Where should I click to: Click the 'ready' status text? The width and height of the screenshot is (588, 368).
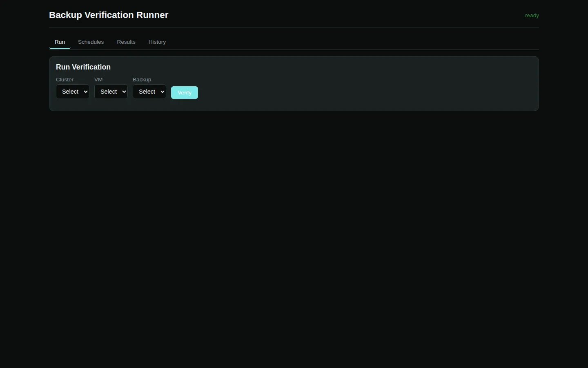(532, 16)
